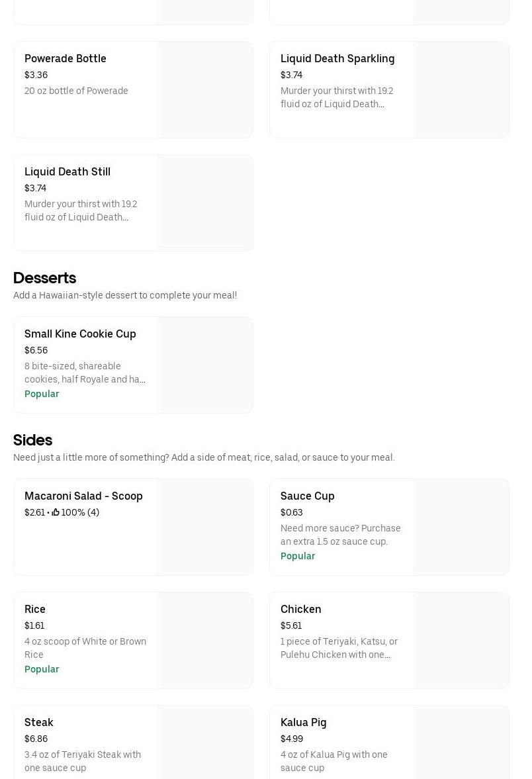Screen dimensions: 532x779
Task: Click the Small Kine Cookie Cup image thumbnail
Action: coord(205,365)
